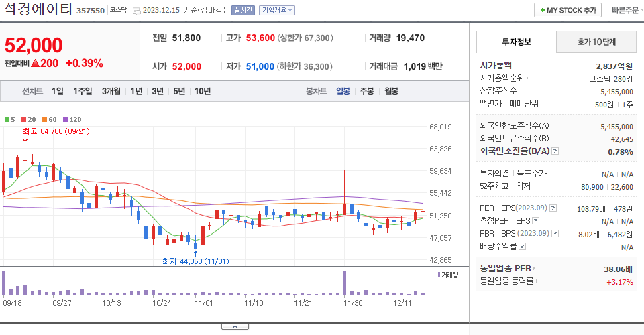Open help icon next to 외국인소진율(B/A)

555,151
